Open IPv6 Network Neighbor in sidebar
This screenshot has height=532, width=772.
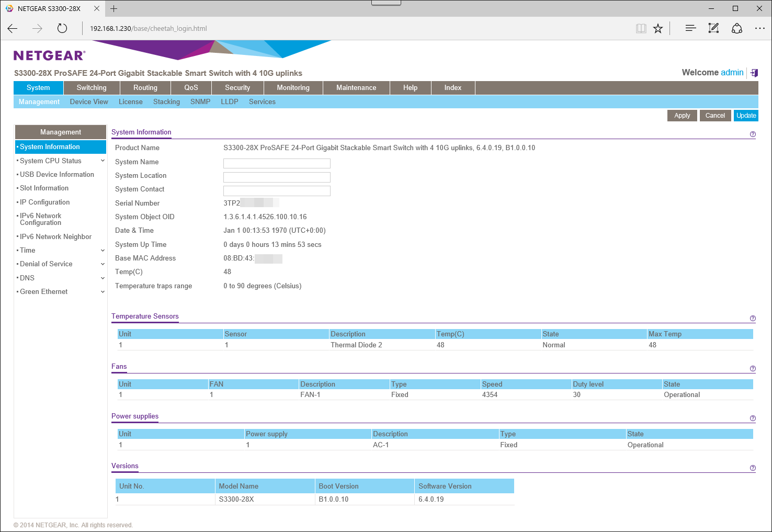[56, 237]
